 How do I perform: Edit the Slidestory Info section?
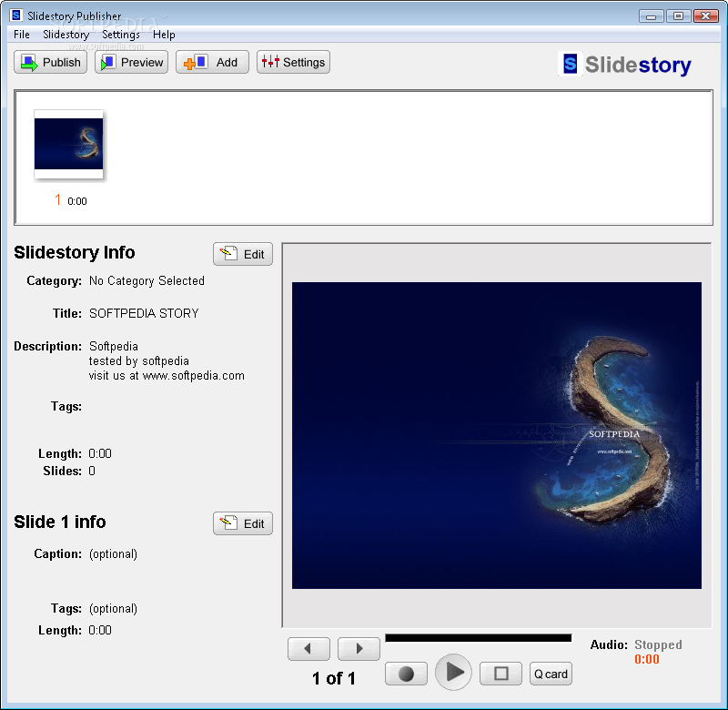pos(243,254)
